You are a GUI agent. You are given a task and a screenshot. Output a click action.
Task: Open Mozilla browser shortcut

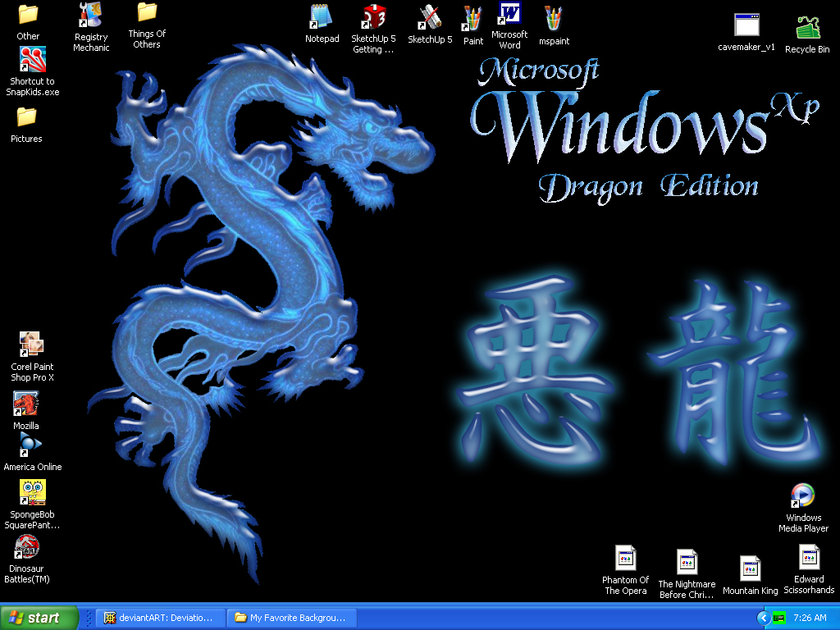25,404
